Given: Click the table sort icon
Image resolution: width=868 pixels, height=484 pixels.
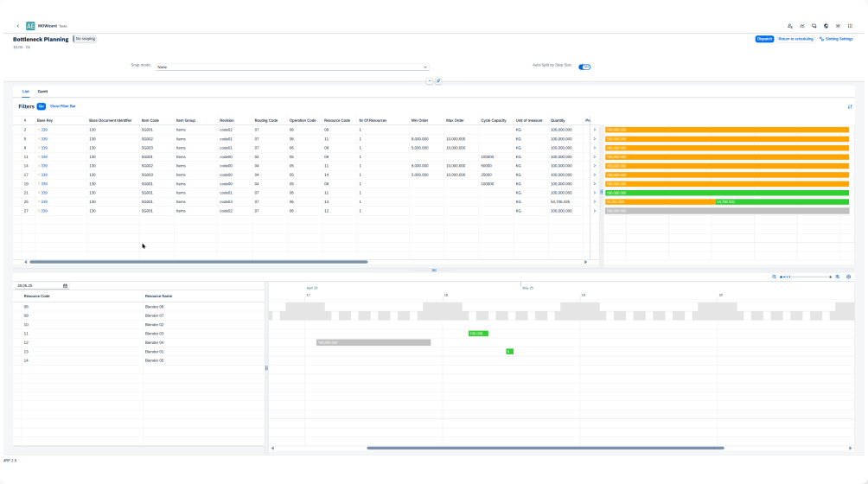Looking at the screenshot, I should coord(849,106).
